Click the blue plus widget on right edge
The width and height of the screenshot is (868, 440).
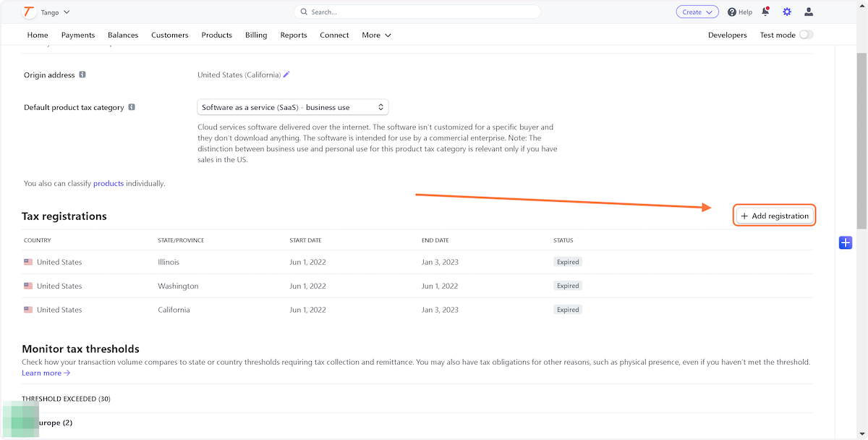[x=846, y=242]
